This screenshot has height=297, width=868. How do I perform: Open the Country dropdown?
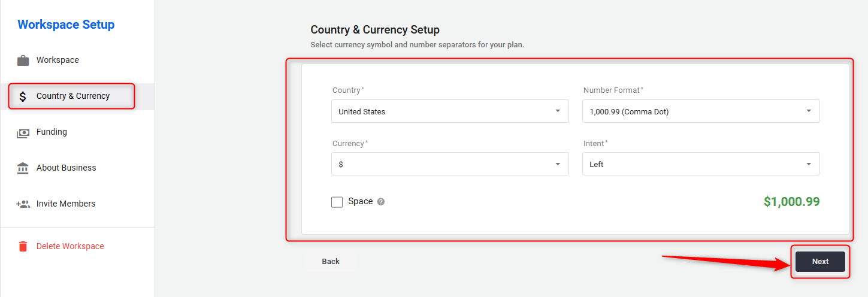[449, 111]
